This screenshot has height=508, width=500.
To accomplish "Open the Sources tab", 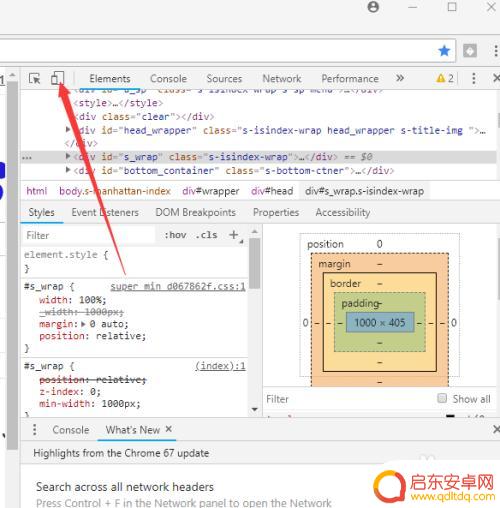I will pos(224,79).
